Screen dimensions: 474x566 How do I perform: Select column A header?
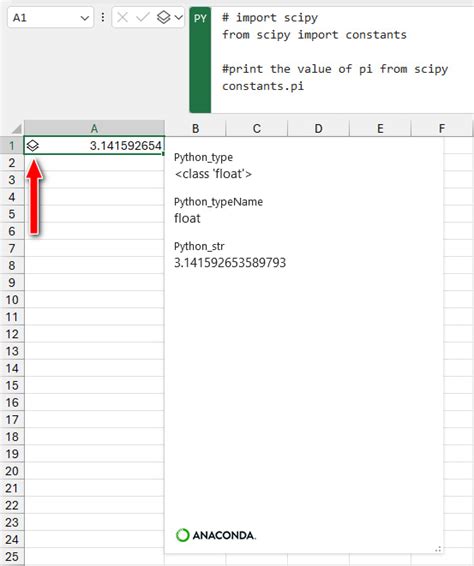pyautogui.click(x=94, y=129)
